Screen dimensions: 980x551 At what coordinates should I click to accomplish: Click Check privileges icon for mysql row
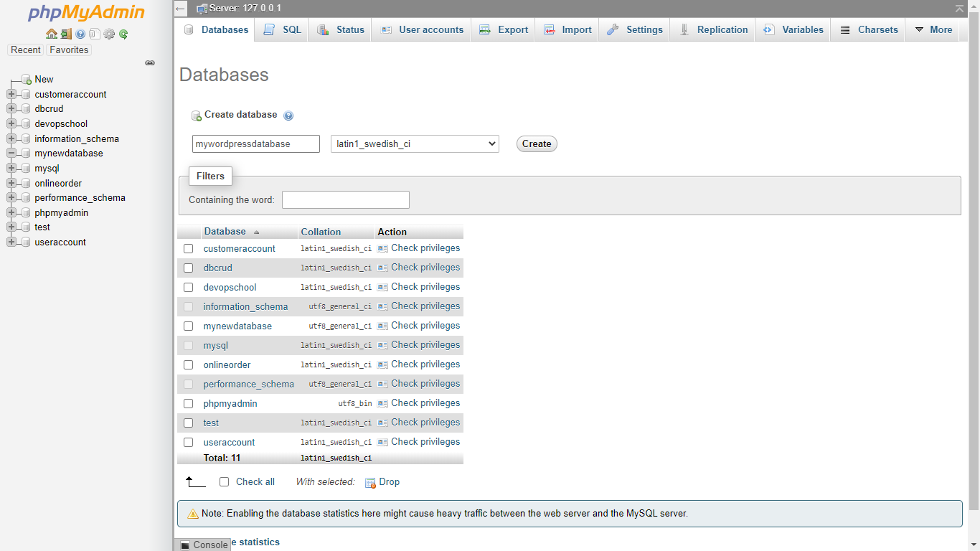coord(382,345)
